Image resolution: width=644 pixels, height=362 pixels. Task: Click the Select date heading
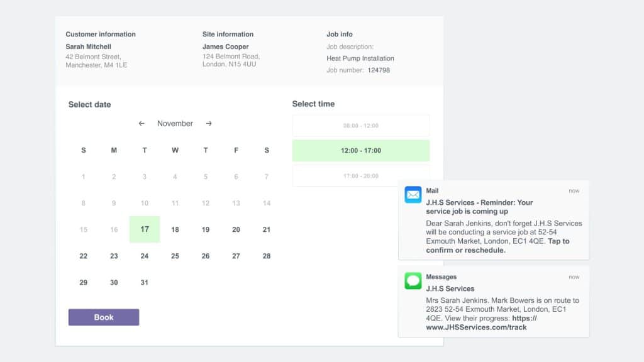(x=89, y=105)
